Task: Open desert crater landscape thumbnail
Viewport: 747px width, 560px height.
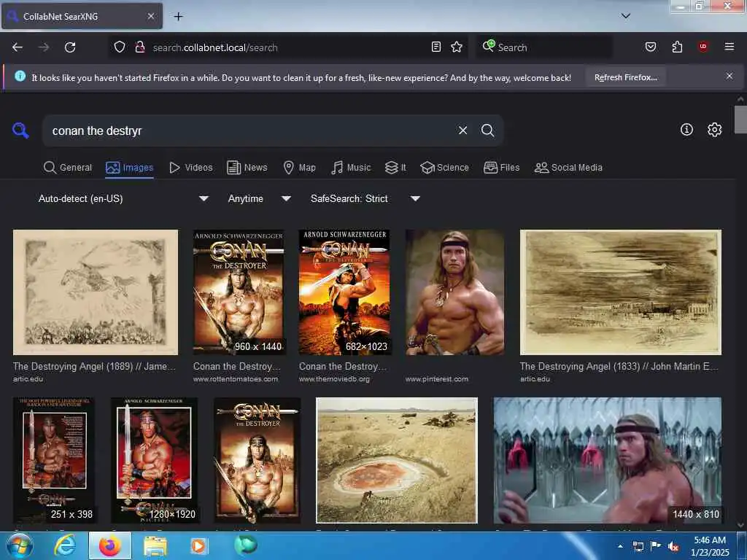Action: coord(396,461)
